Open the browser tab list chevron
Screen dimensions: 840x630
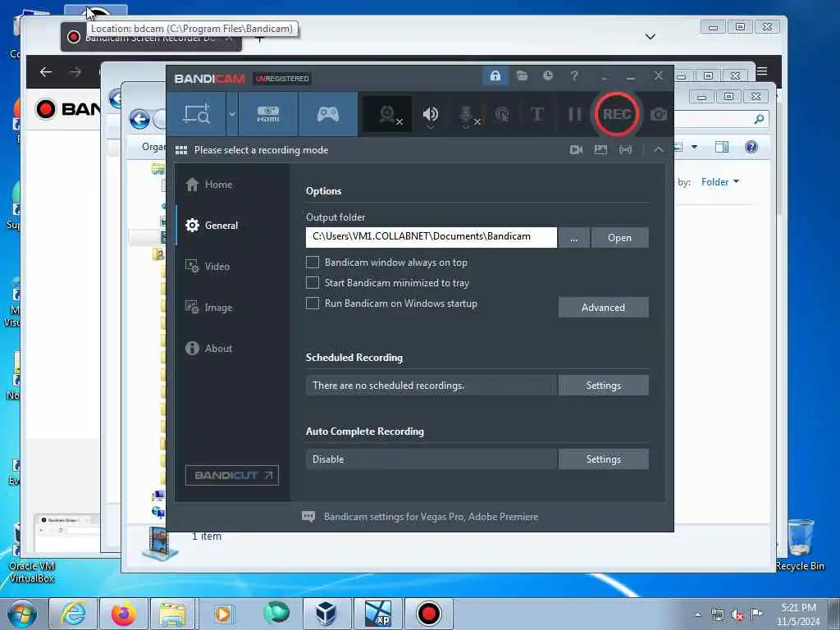(x=651, y=36)
